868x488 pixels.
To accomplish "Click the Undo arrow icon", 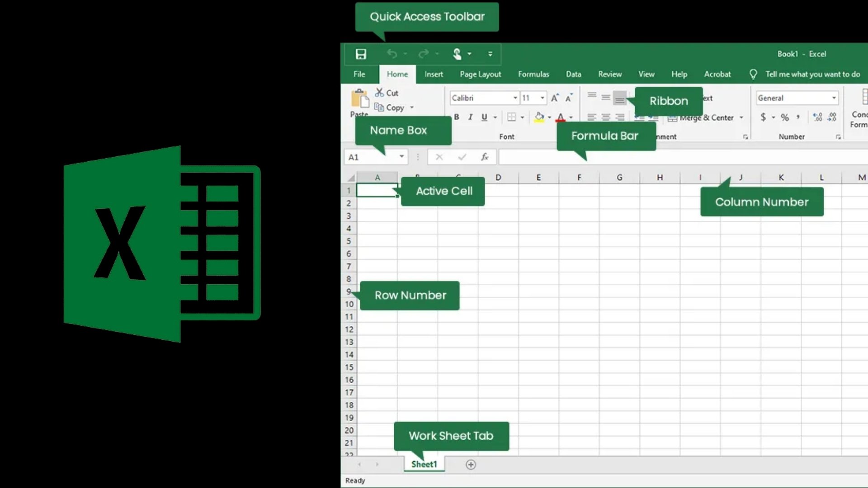I will pos(392,54).
